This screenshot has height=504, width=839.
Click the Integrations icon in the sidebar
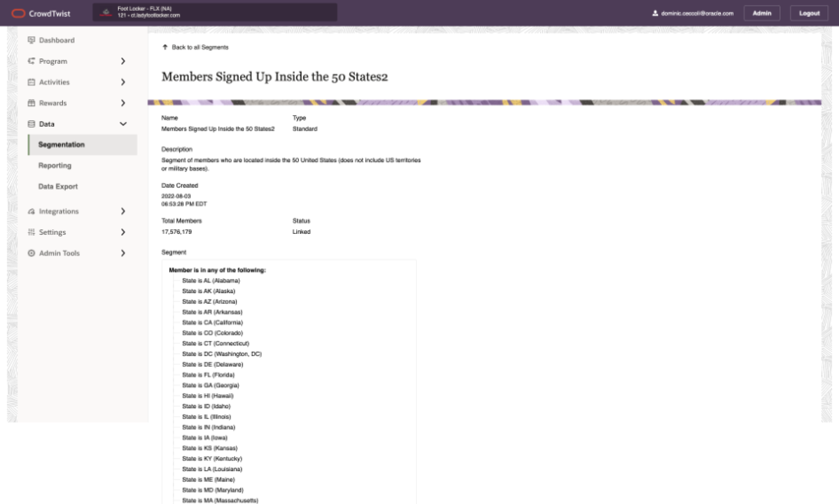tap(31, 211)
